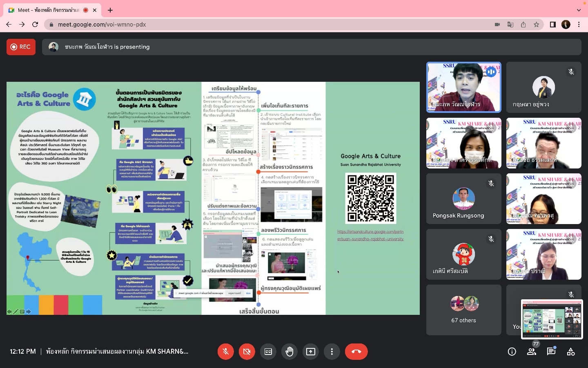
Task: Open a new browser tab
Action: coord(110,10)
